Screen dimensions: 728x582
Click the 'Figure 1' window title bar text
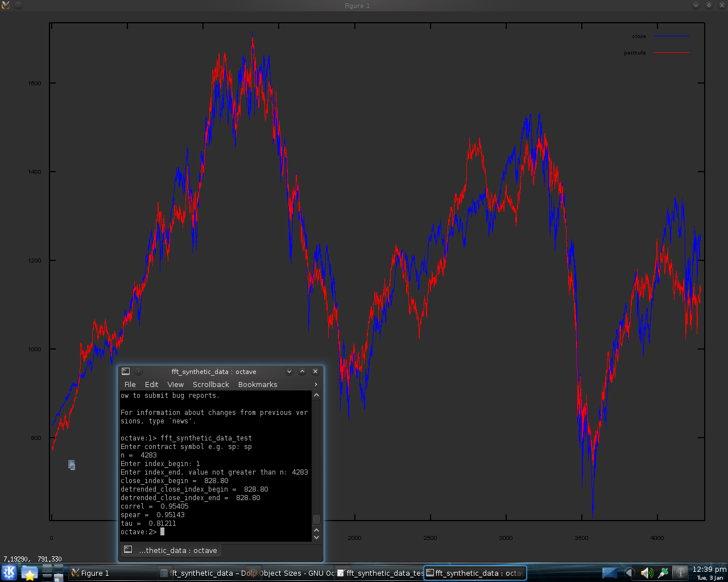(x=357, y=6)
